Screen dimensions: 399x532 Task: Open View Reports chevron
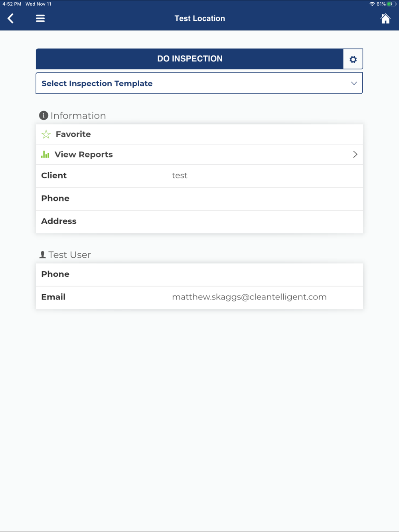(x=355, y=154)
